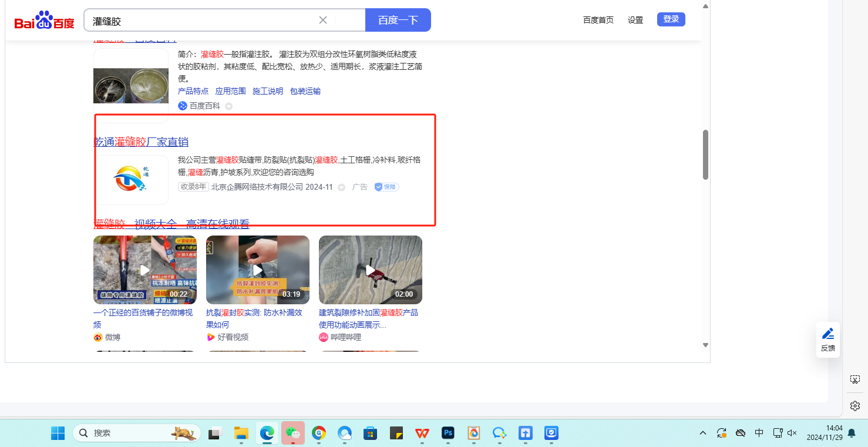Click the 登录 login button
The height and width of the screenshot is (447, 868).
coord(671,19)
